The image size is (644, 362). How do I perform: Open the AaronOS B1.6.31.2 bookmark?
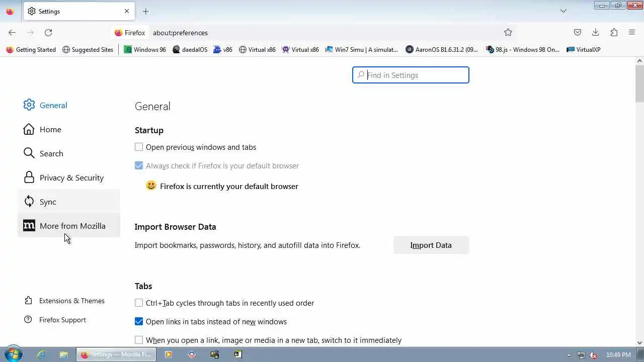[442, 50]
